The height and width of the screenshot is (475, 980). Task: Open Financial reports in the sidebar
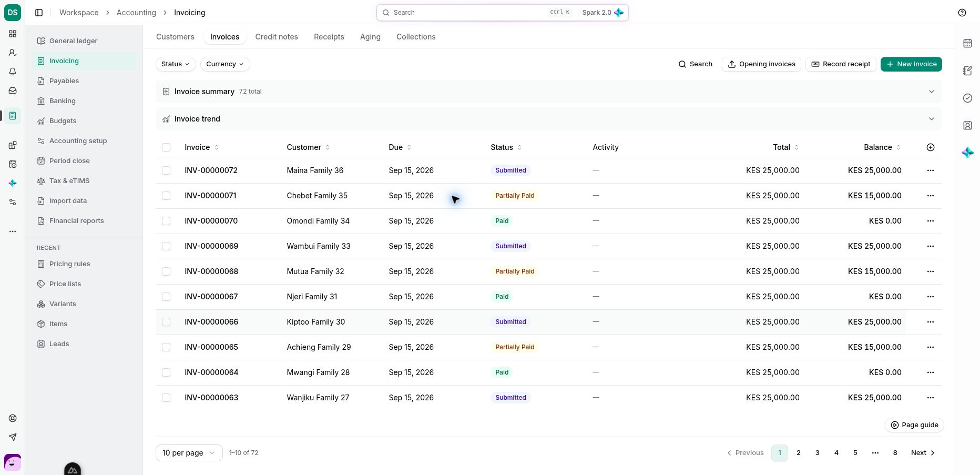point(84,221)
